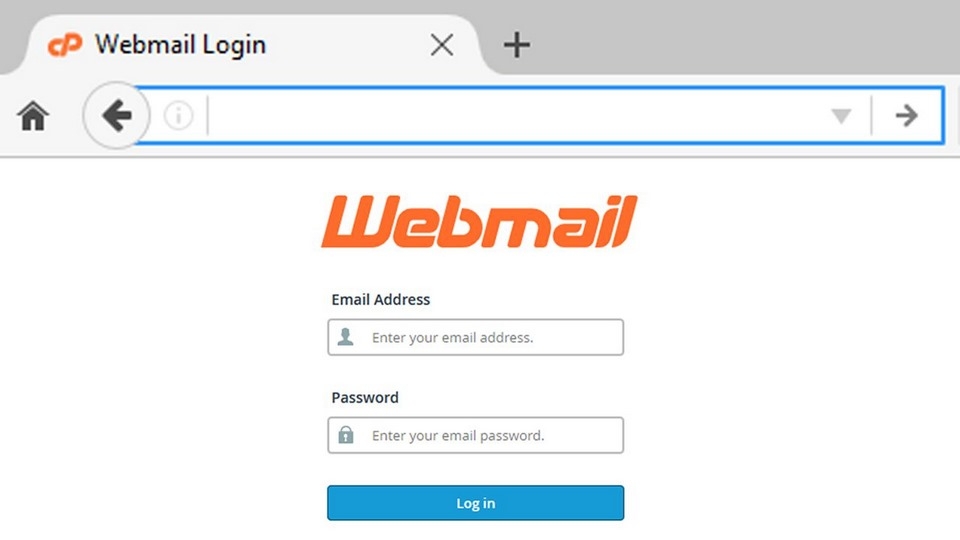The height and width of the screenshot is (540, 960).
Task: Click the Password label
Action: coord(365,397)
